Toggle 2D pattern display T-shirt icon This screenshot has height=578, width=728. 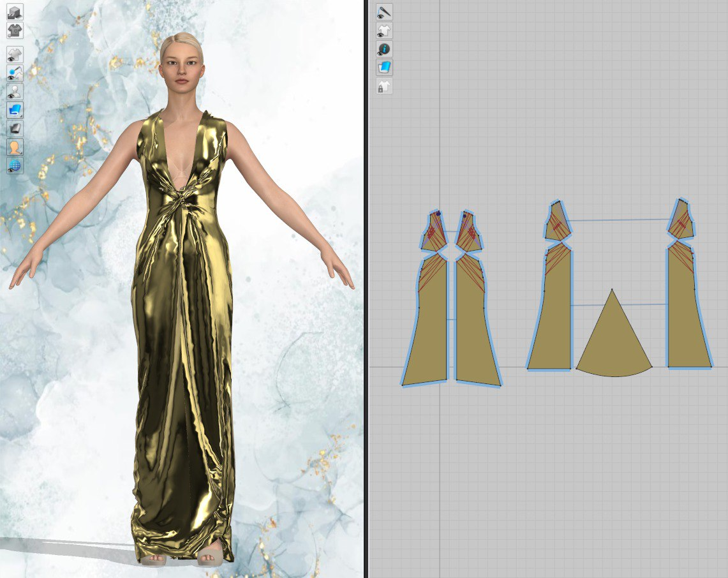pos(384,30)
